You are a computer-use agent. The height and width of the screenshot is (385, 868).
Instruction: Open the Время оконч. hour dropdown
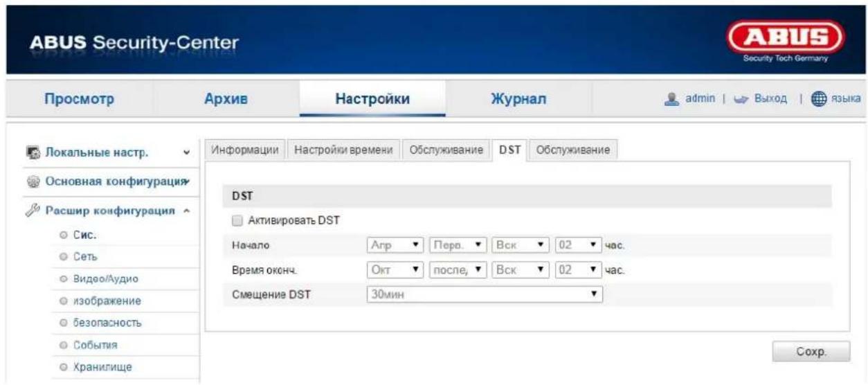click(577, 269)
